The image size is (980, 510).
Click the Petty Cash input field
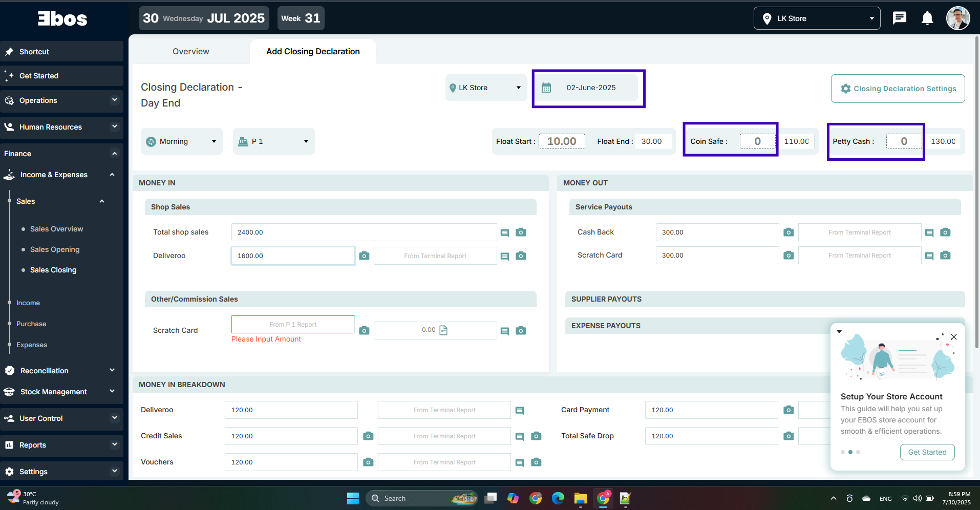pyautogui.click(x=904, y=141)
